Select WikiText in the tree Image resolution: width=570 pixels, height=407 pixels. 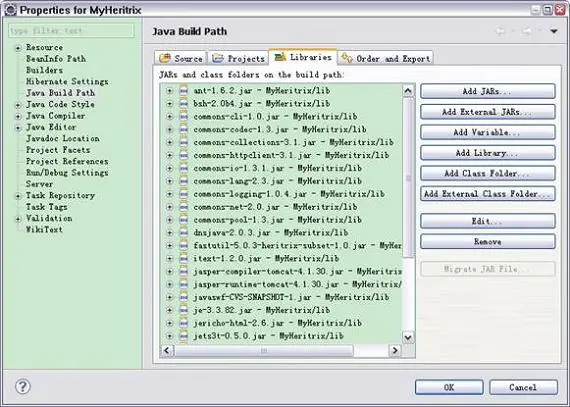tap(44, 230)
